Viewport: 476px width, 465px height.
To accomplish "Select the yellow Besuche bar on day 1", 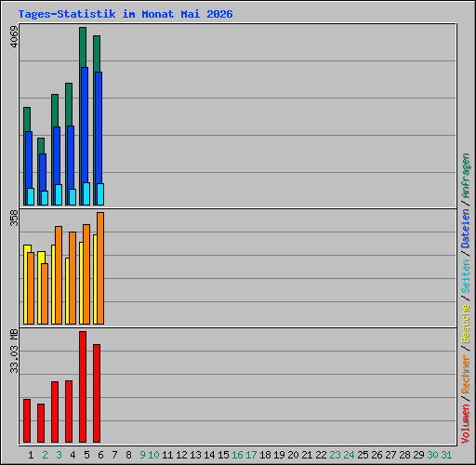I will pos(26,285).
